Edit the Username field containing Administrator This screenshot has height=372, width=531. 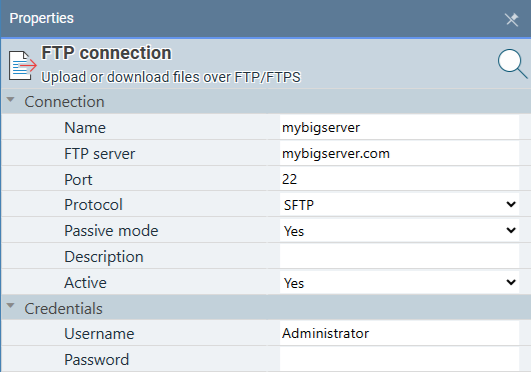pyautogui.click(x=399, y=333)
